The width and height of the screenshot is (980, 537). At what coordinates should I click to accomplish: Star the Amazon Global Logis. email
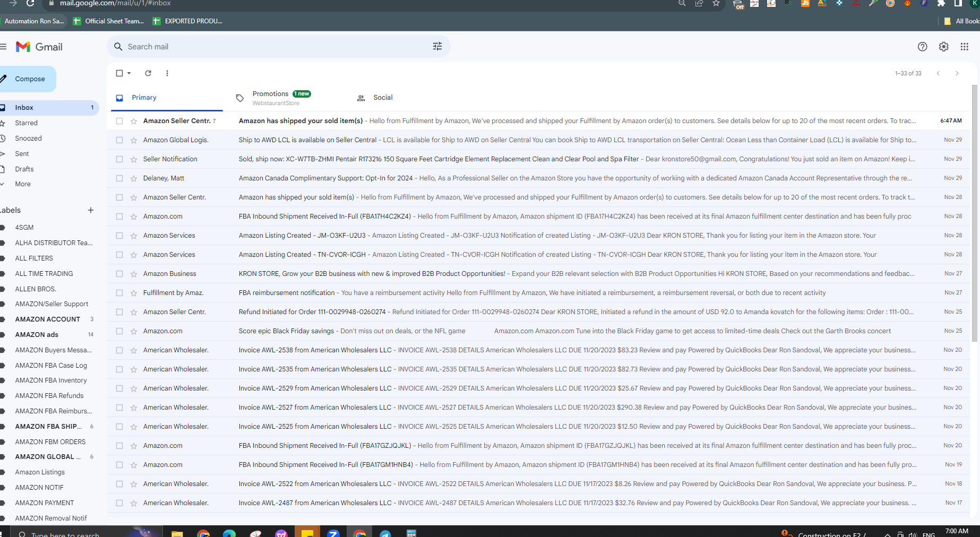click(x=134, y=140)
